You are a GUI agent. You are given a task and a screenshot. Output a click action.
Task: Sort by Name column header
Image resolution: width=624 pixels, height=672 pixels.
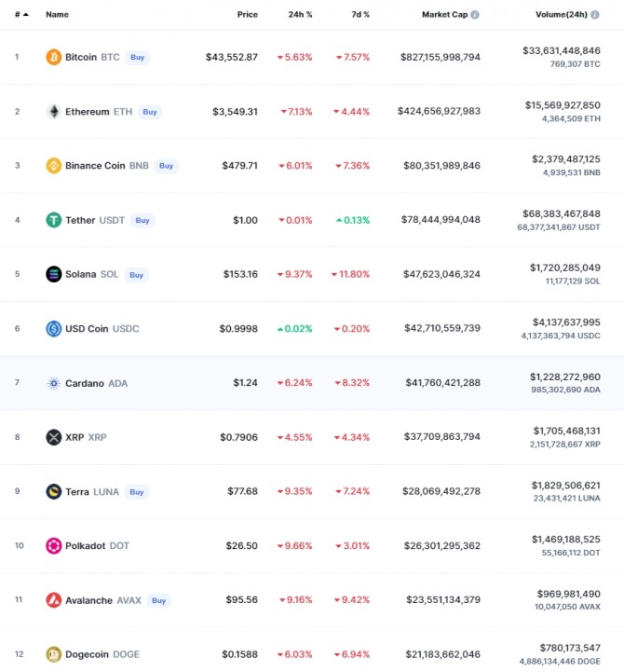[x=58, y=15]
